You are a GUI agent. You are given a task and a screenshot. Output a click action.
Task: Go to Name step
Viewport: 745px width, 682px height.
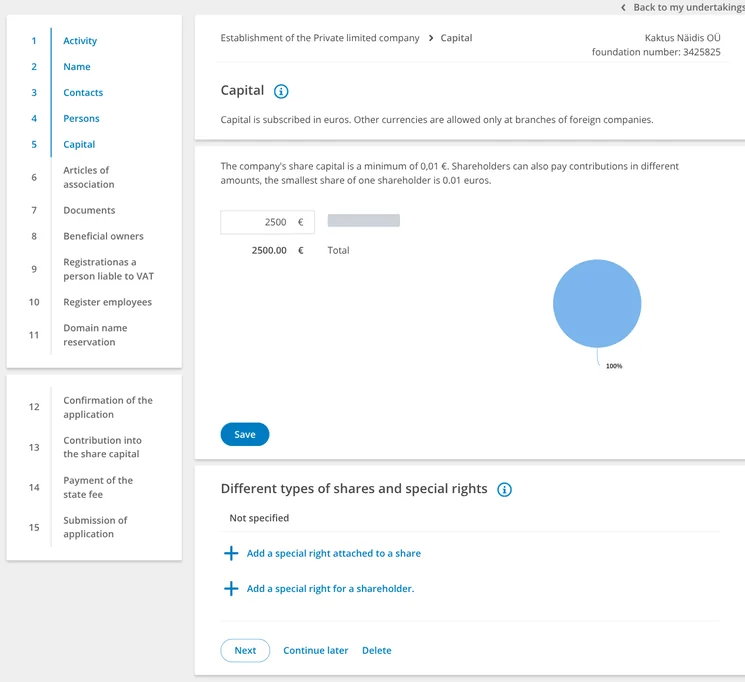[76, 67]
